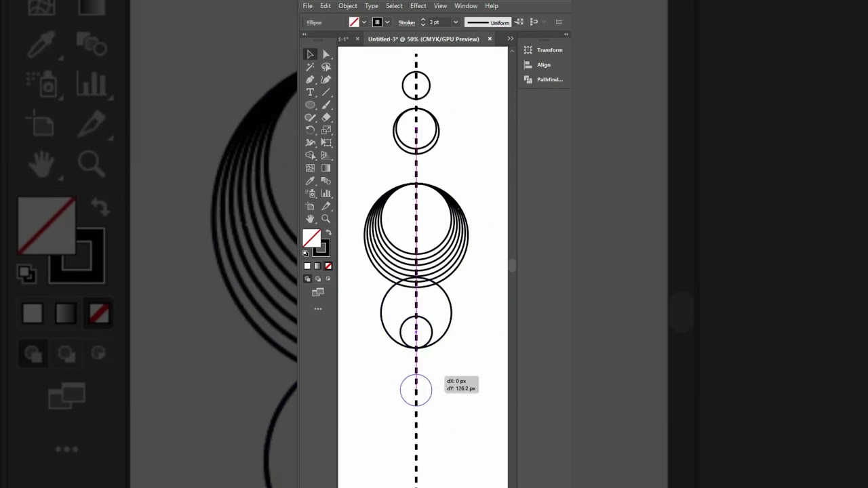Image resolution: width=868 pixels, height=488 pixels.
Task: Select the Shape Builder tool
Action: [x=310, y=155]
